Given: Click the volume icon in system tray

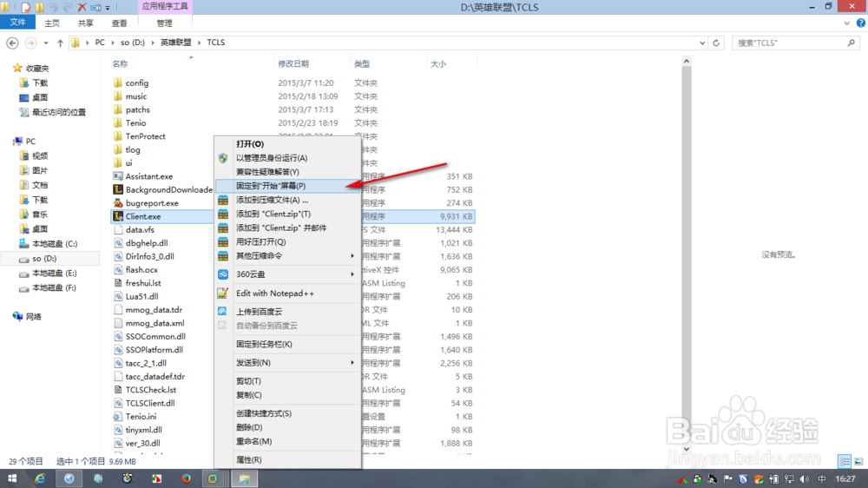Looking at the screenshot, I should click(805, 479).
